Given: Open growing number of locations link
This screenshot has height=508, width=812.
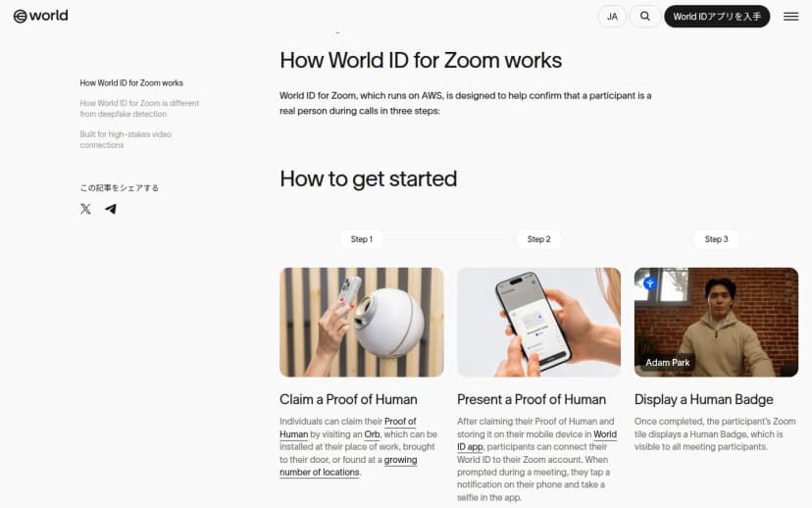Looking at the screenshot, I should coord(348,466).
